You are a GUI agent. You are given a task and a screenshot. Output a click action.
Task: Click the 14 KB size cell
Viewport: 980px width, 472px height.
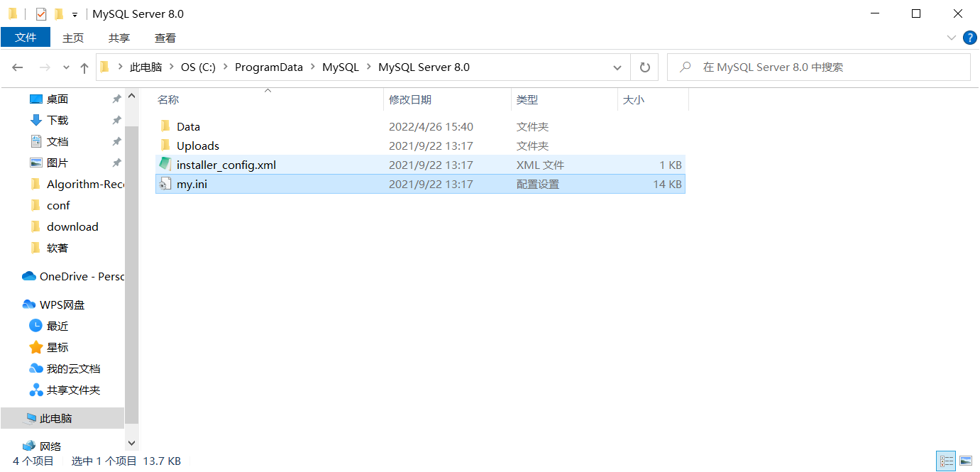coord(667,184)
